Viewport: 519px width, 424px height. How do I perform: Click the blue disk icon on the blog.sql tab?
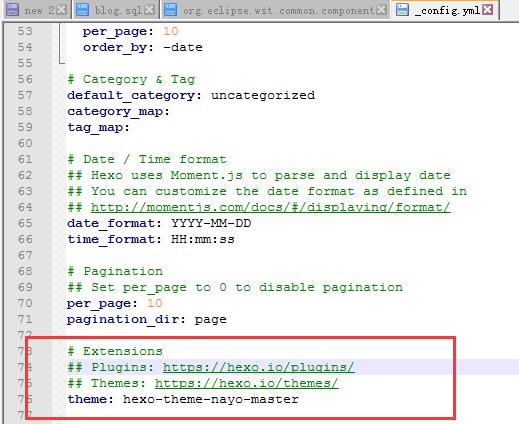click(x=82, y=10)
